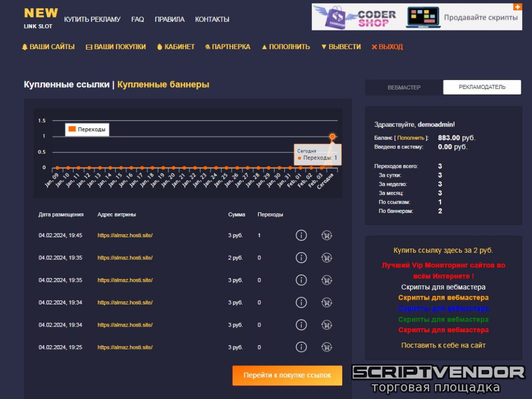Click cart icon in the 19:45 purchase row
The width and height of the screenshot is (532, 399).
pyautogui.click(x=326, y=235)
